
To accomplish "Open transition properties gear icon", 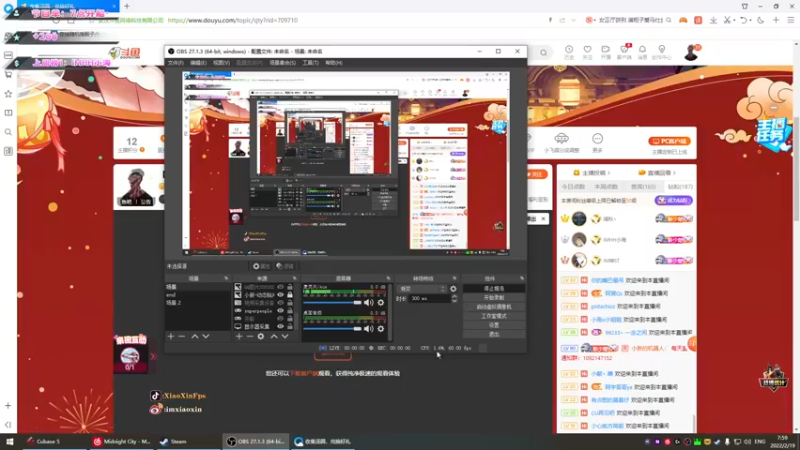I will (x=453, y=289).
